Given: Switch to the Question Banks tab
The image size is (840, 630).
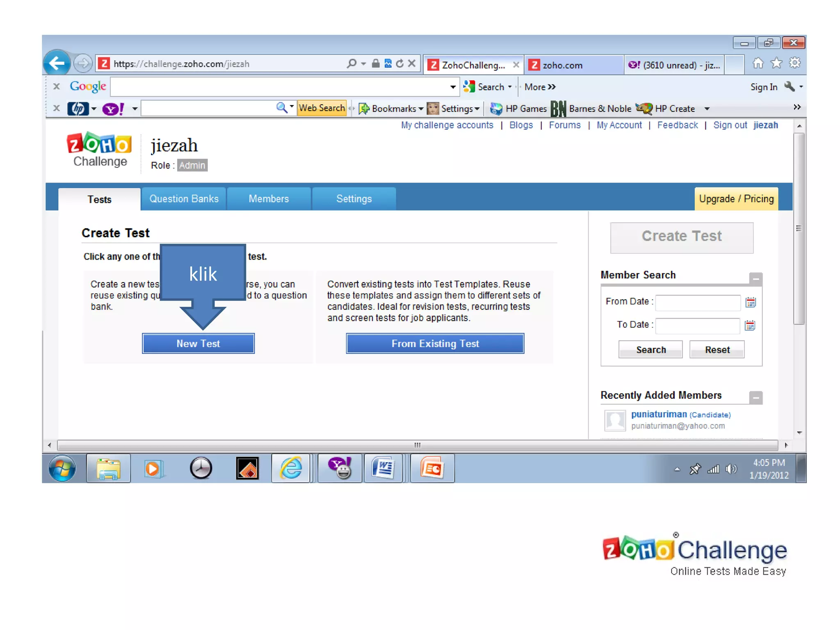Looking at the screenshot, I should (x=184, y=199).
